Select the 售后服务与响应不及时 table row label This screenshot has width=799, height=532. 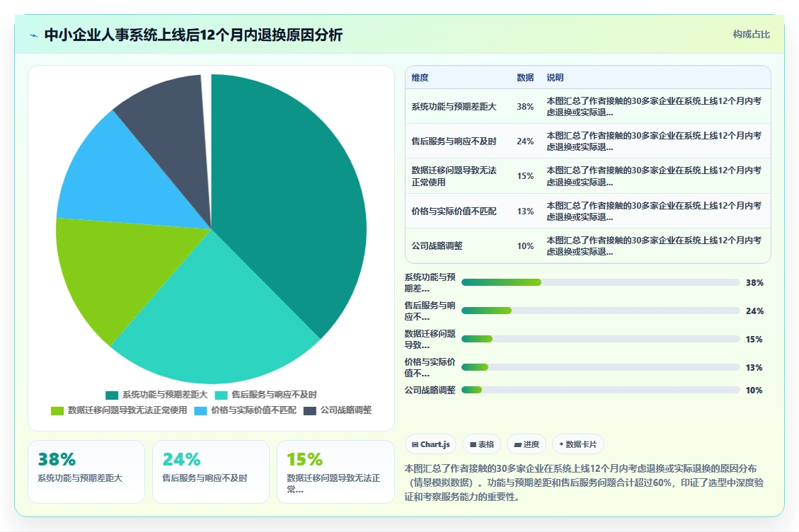coord(454,141)
